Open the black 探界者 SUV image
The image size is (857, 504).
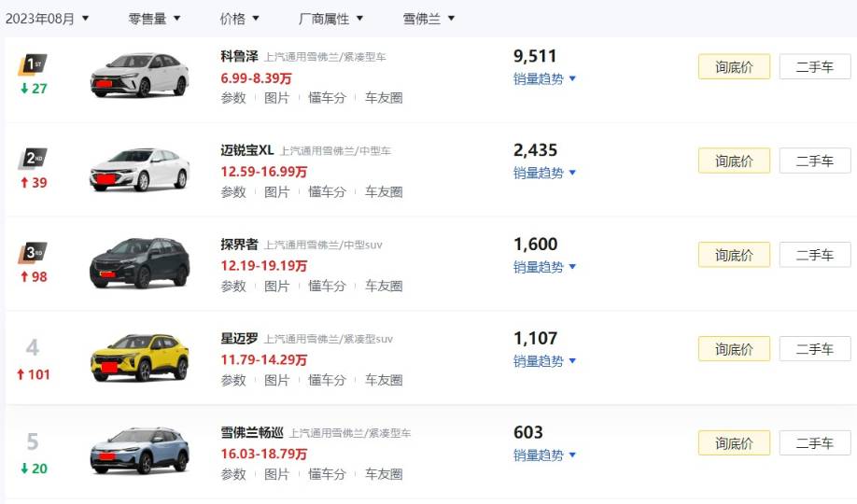point(140,263)
